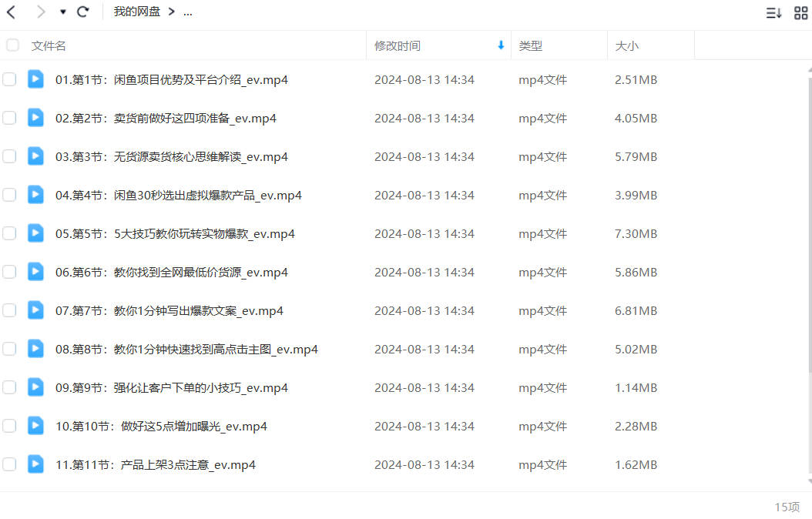Check the box for 08.第8节 file
This screenshot has width=812, height=519.
coord(9,349)
